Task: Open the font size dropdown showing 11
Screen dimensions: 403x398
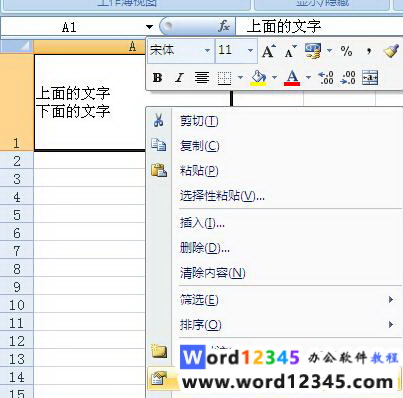Action: (250, 51)
